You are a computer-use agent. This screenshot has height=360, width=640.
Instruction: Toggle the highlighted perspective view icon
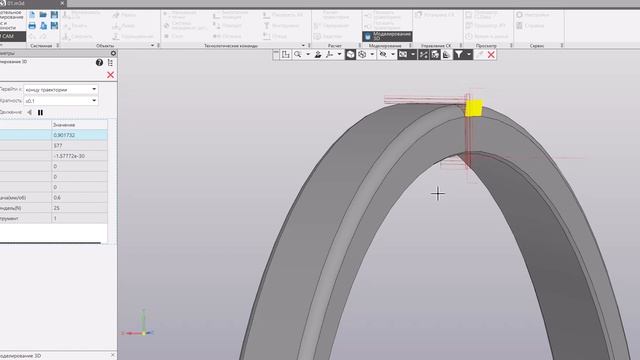point(403,54)
